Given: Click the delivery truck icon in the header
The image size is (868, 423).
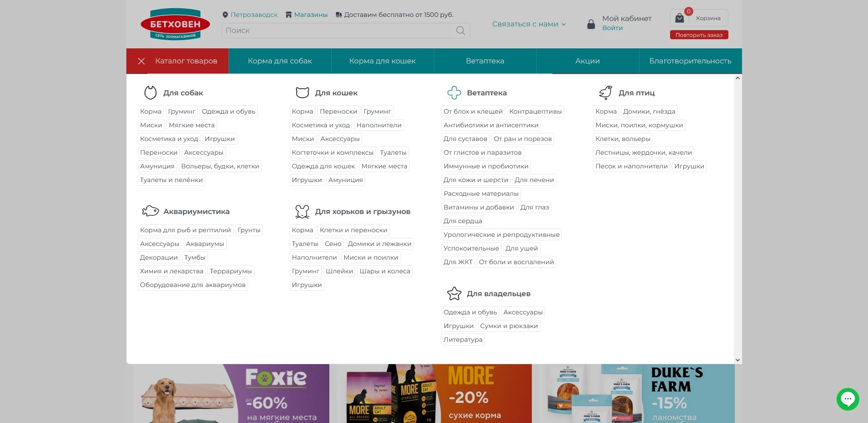Looking at the screenshot, I should [338, 14].
